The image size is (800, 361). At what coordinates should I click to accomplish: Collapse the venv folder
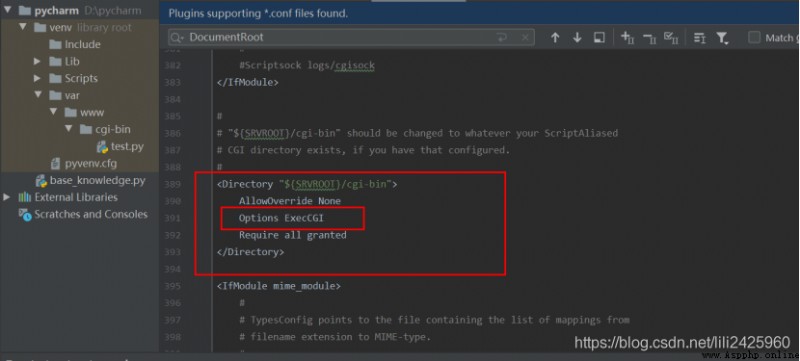(22, 27)
